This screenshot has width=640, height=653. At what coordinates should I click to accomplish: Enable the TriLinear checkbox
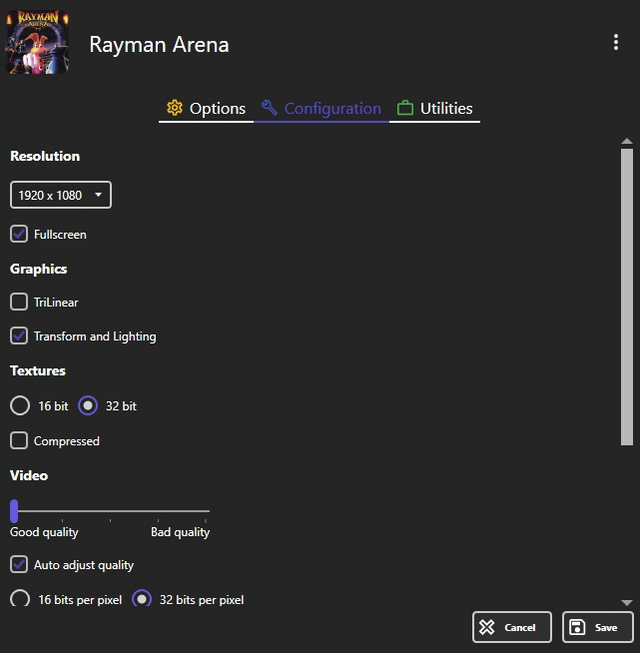(19, 302)
